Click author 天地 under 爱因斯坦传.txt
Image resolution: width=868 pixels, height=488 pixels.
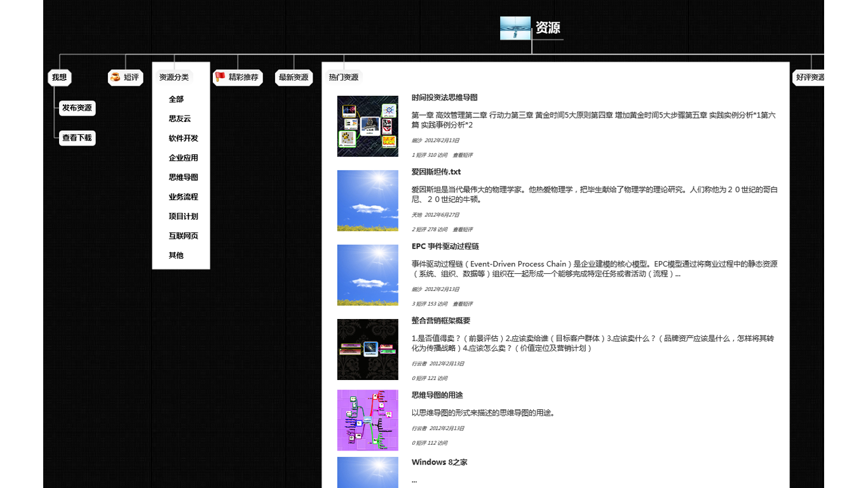417,215
